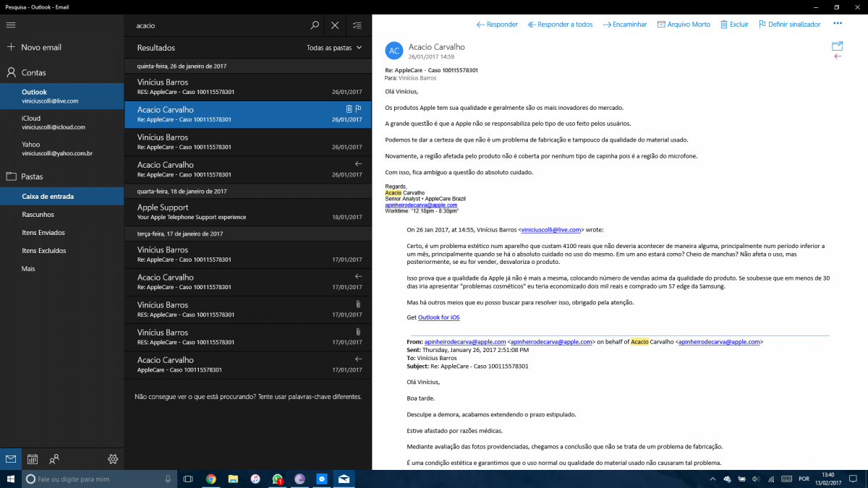Click Responder a todos

pyautogui.click(x=560, y=25)
